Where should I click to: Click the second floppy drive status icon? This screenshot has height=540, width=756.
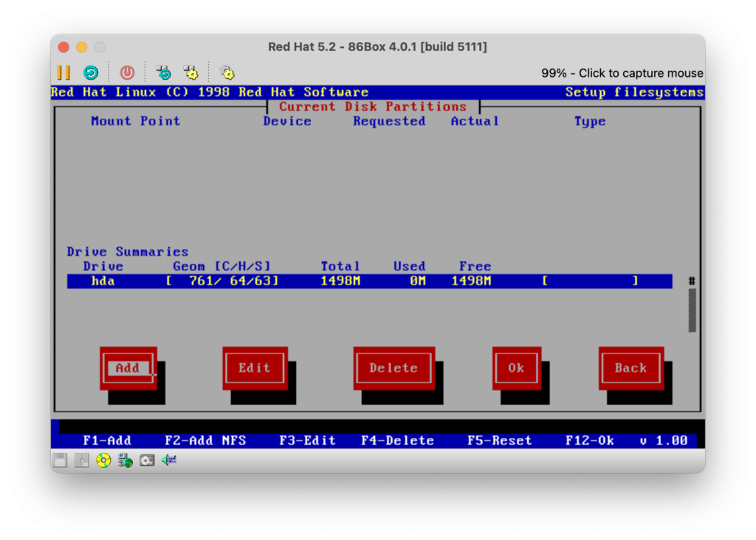pos(81,460)
